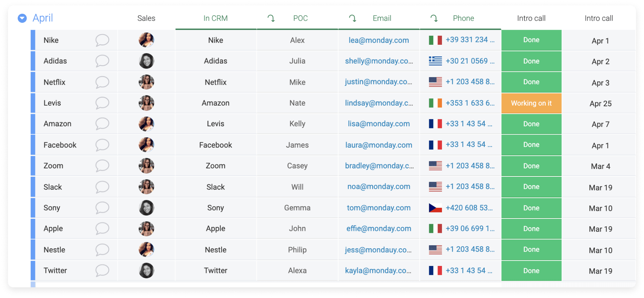Open email link effie@monday.com
The width and height of the screenshot is (644, 298).
pos(379,229)
